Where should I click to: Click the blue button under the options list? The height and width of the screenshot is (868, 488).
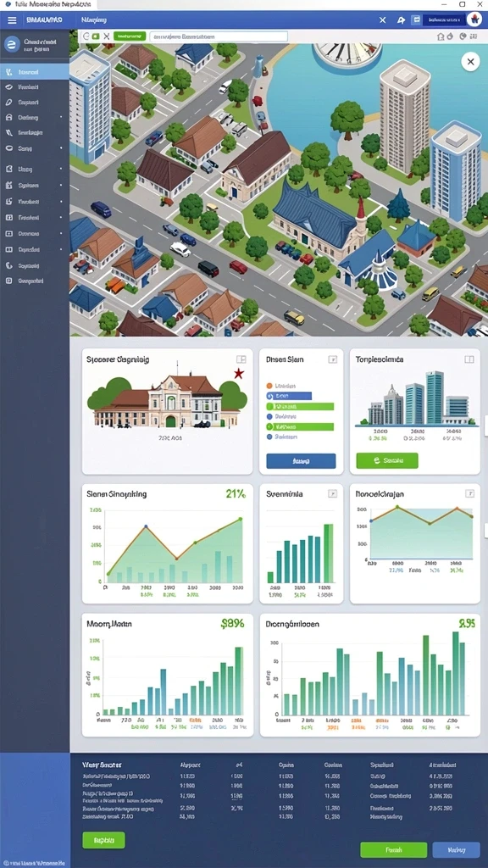(301, 461)
